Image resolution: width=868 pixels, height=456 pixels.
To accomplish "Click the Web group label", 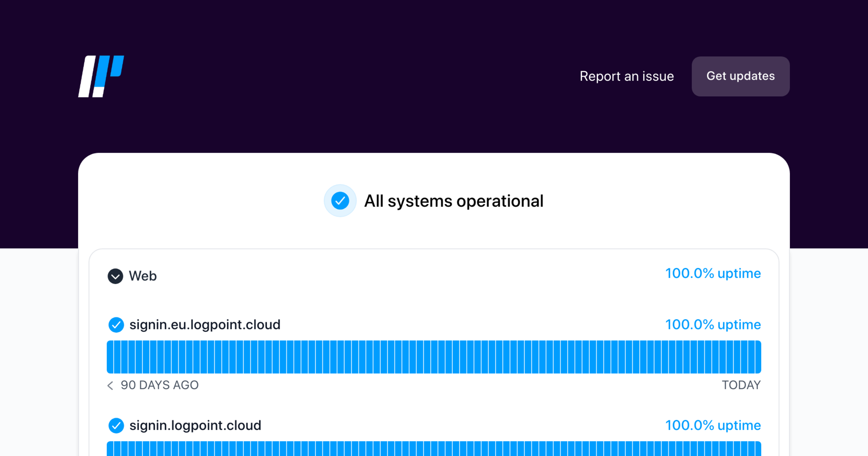I will pos(142,276).
